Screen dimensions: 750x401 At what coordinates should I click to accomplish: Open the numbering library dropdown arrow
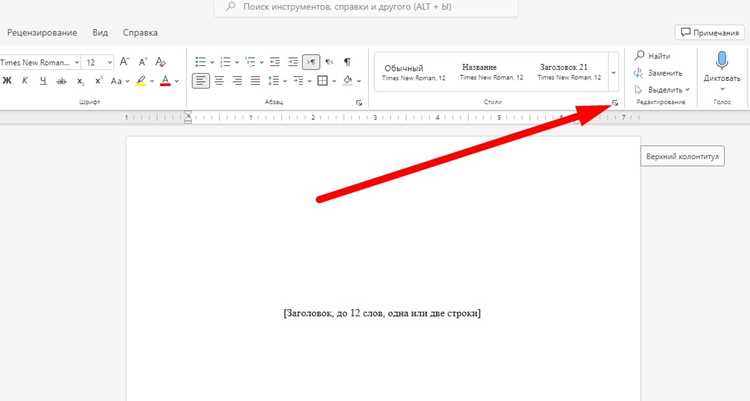click(x=237, y=62)
